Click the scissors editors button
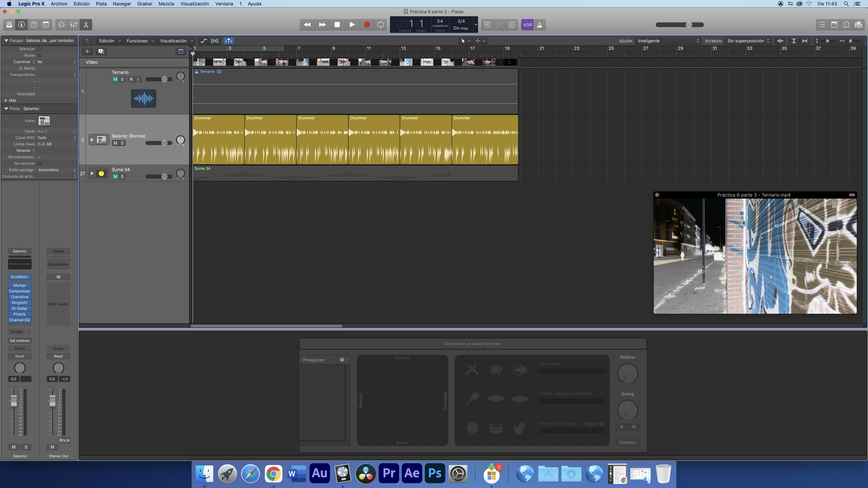Image resolution: width=868 pixels, height=488 pixels. coord(86,25)
